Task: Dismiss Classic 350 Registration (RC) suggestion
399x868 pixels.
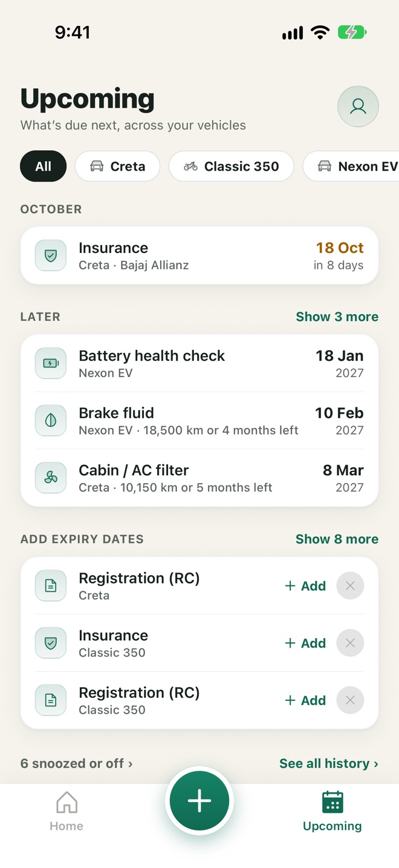Action: tap(350, 700)
